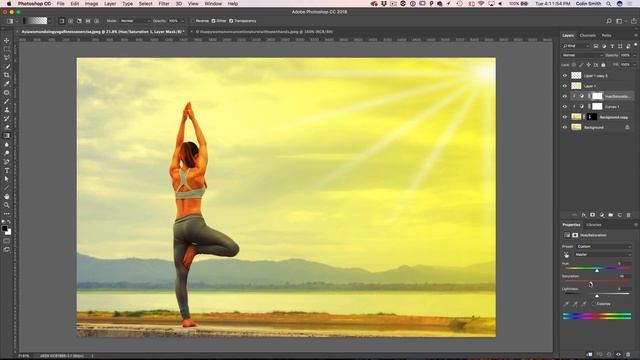Enable the Reverse gradient checkbox
The height and width of the screenshot is (360, 640).
point(193,21)
